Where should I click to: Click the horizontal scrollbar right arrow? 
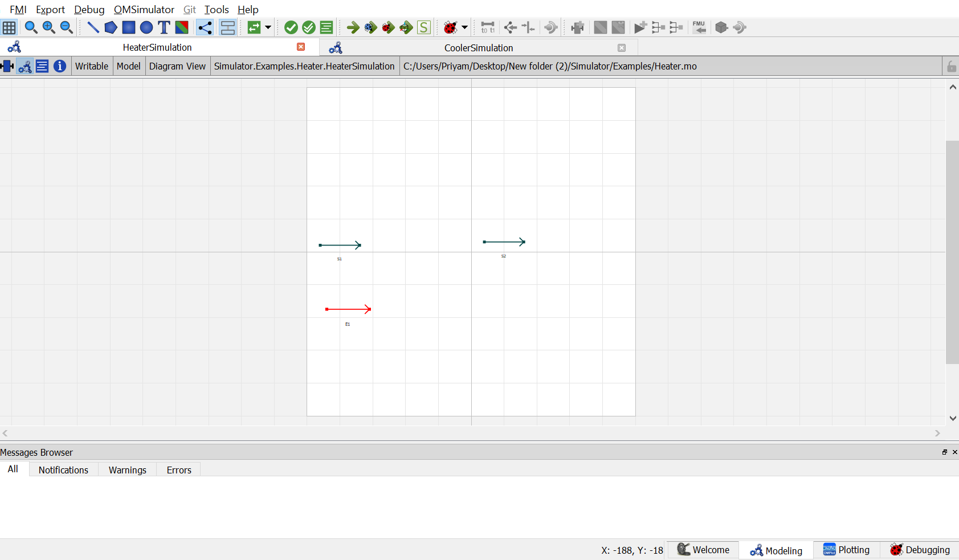coord(937,434)
